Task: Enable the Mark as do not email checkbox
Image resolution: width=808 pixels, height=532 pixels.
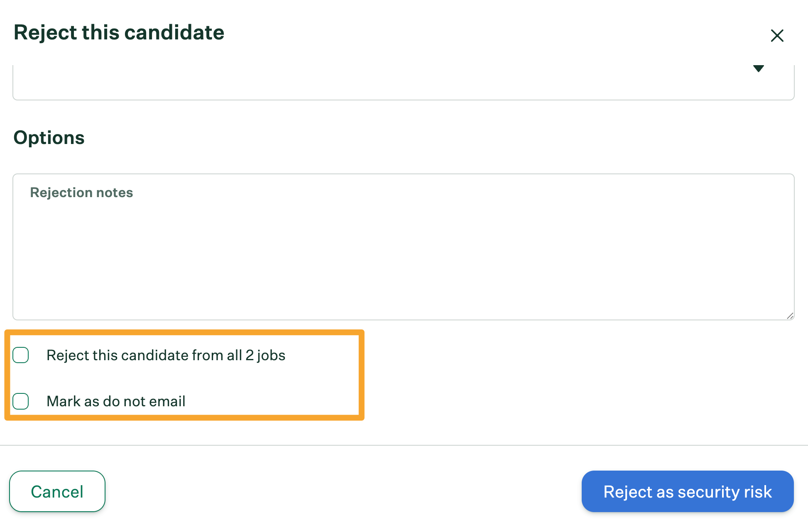Action: click(21, 401)
